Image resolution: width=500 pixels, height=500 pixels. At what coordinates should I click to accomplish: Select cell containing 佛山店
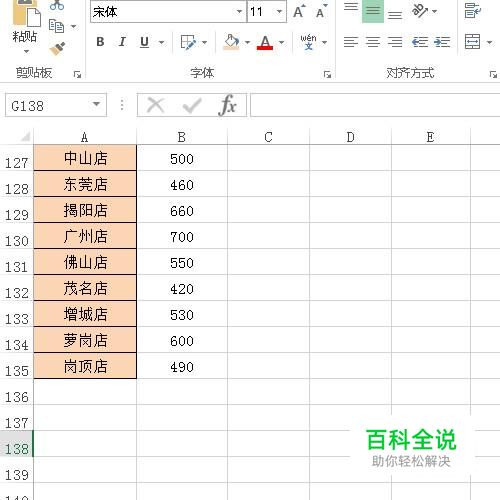click(85, 262)
